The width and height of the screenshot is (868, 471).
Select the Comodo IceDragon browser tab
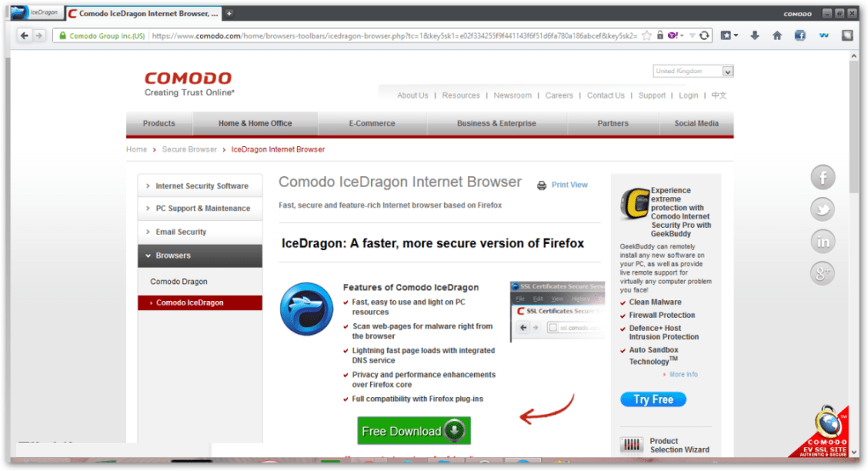(x=143, y=14)
